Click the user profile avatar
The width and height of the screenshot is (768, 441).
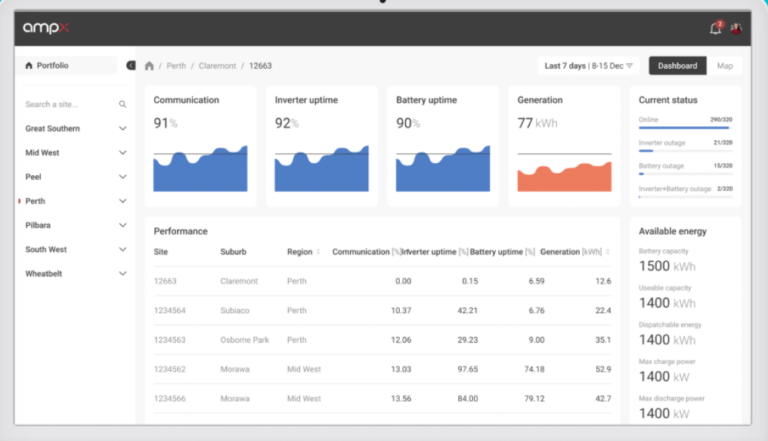tap(736, 28)
